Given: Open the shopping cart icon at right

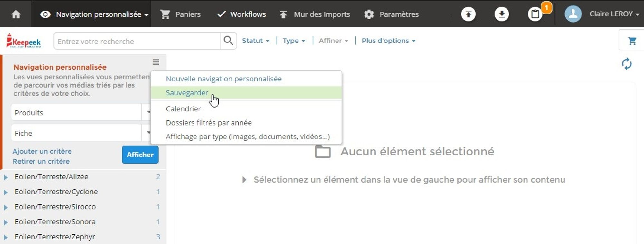Looking at the screenshot, I should [x=632, y=41].
